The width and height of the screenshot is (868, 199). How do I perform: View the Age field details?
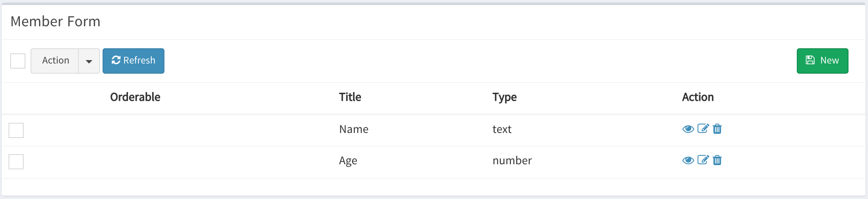click(688, 160)
